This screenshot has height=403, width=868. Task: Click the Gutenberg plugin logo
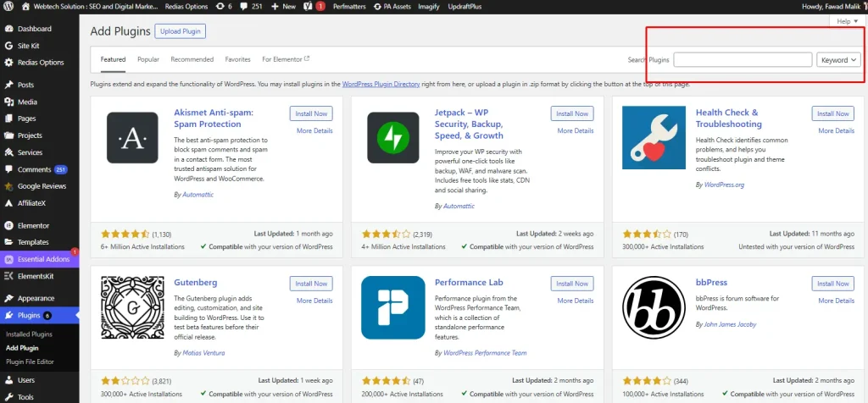pos(132,307)
